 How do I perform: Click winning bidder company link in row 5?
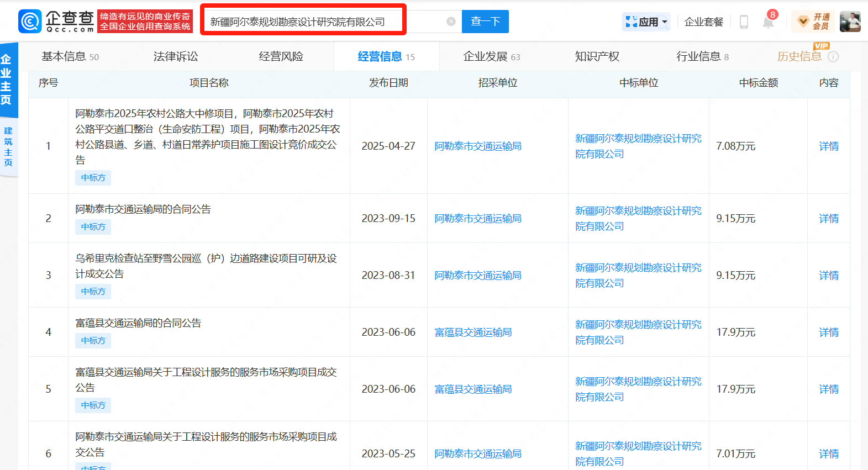coord(638,389)
